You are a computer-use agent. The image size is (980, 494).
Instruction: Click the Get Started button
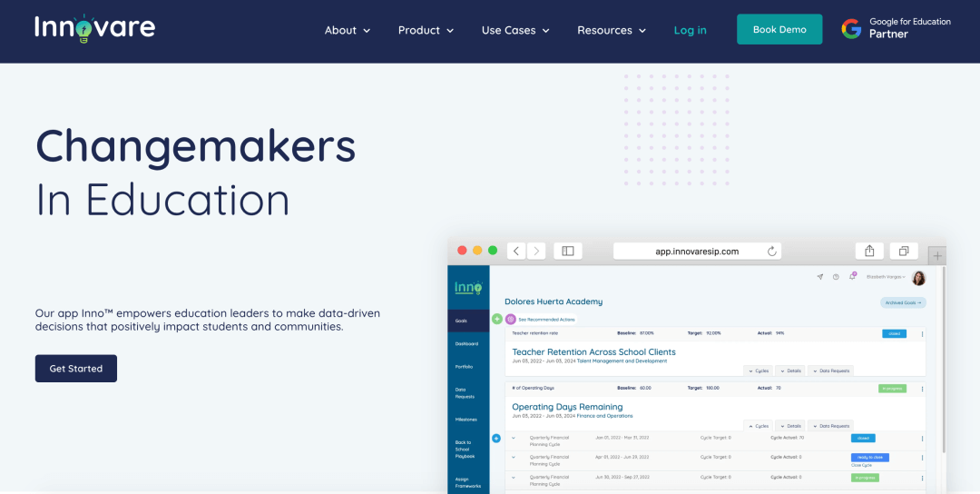75,369
